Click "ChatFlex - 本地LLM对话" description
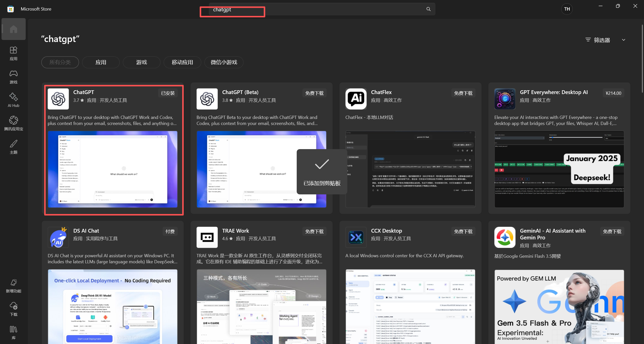644x344 pixels. 369,117
